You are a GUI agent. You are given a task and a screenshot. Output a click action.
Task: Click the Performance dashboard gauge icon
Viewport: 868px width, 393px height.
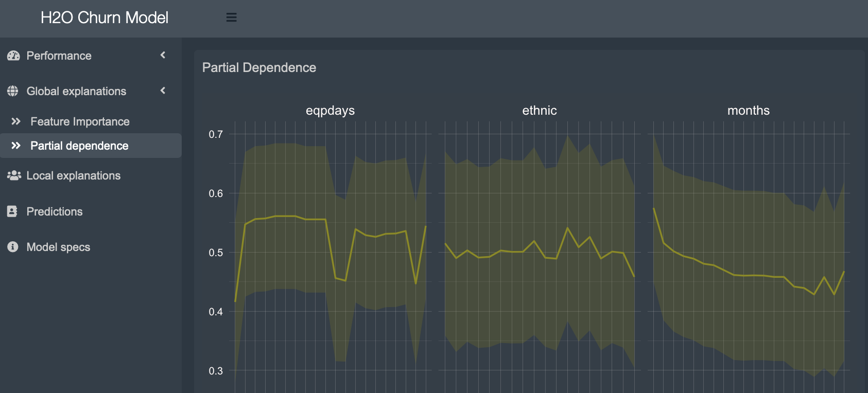pyautogui.click(x=13, y=56)
